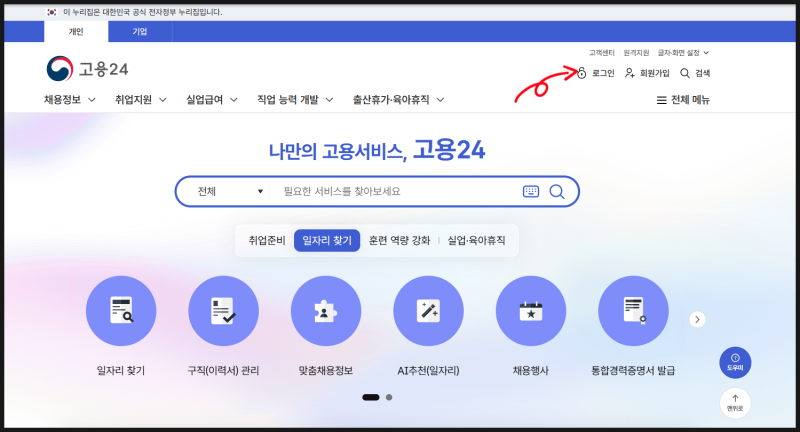Expand the 실업급여 menu

tap(212, 100)
